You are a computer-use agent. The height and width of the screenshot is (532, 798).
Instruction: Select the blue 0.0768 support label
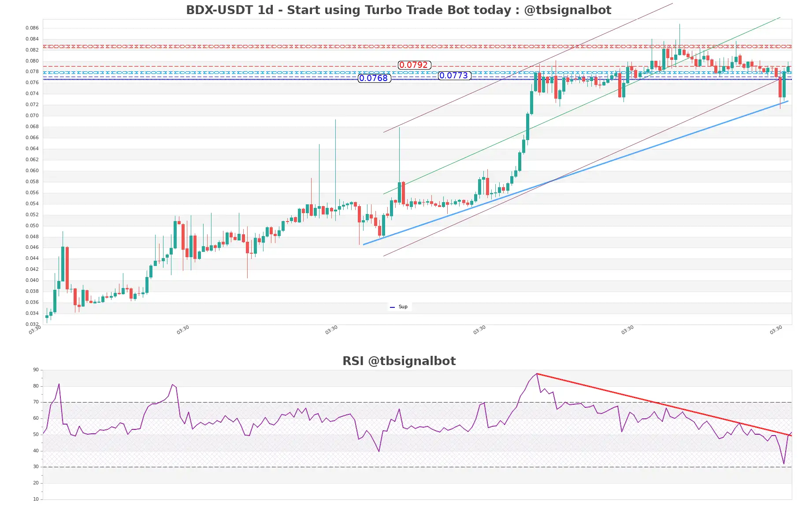374,78
